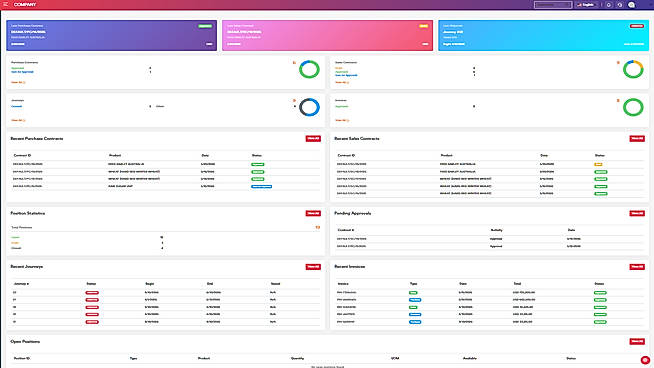Click green badge on Last Purchase Contract card
Screen dimensions: 654x368
[205, 26]
